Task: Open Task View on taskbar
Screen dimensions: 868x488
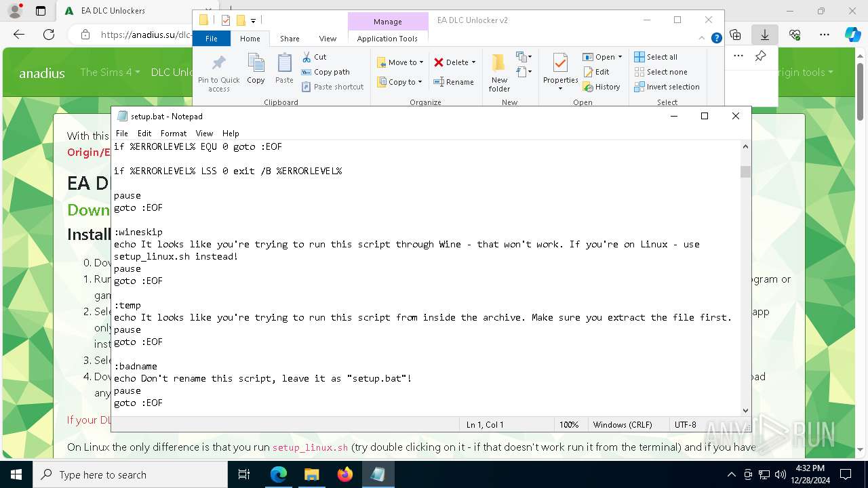Action: (245, 474)
